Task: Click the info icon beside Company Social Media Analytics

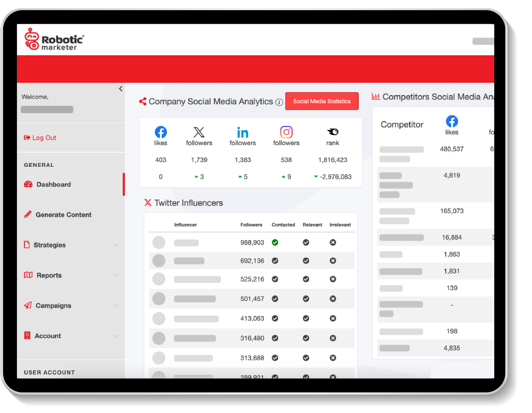Action: [x=279, y=102]
